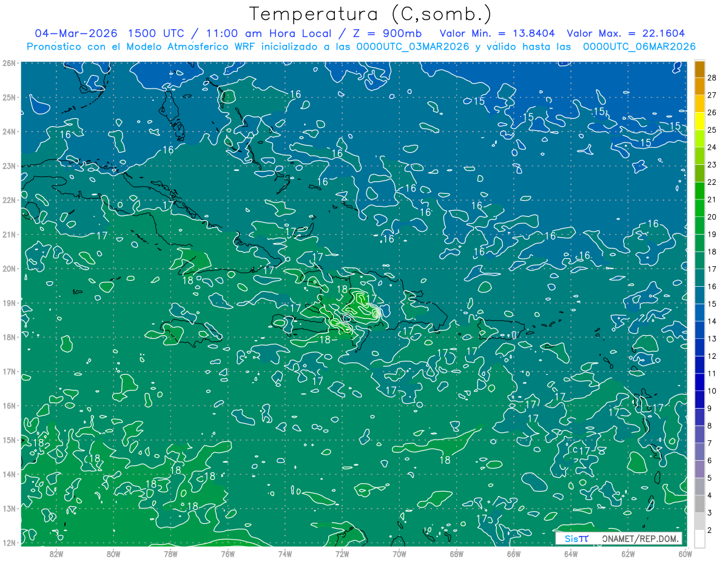Click the "66W" longitude label

point(513,554)
